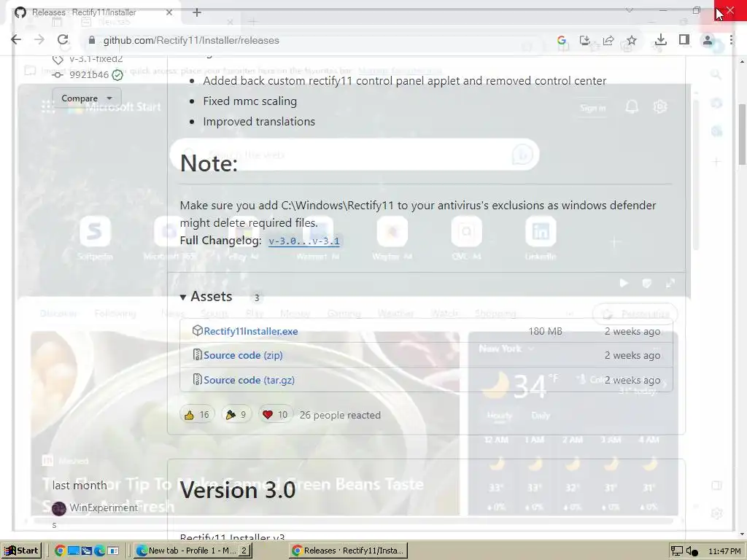Open the Compare dropdown
The width and height of the screenshot is (747, 560).
click(87, 98)
